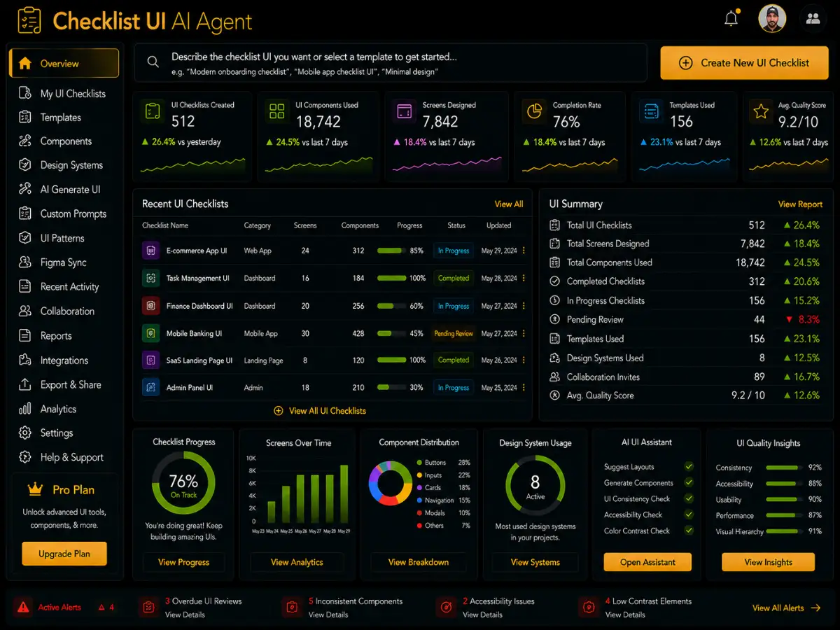Click the Settings gear sidebar icon
Image resolution: width=840 pixels, height=630 pixels.
click(x=25, y=433)
